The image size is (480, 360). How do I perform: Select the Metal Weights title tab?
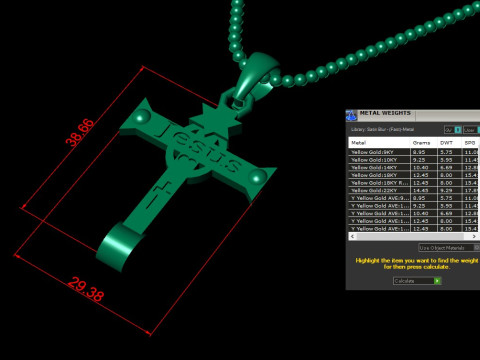tap(385, 113)
